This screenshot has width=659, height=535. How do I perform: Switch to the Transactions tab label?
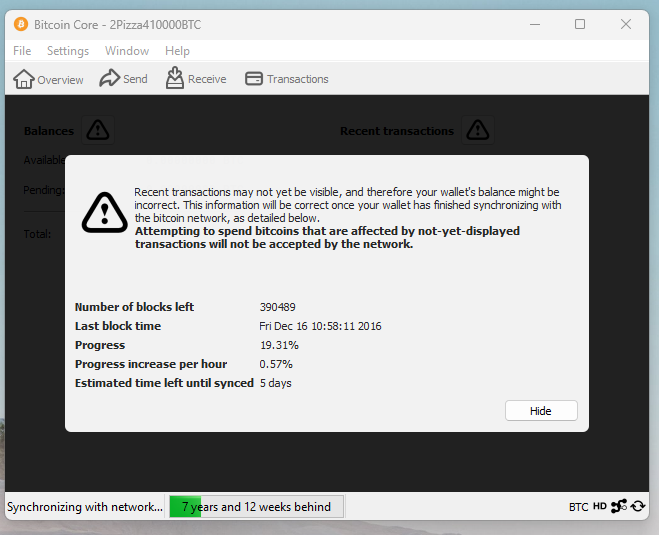298,79
